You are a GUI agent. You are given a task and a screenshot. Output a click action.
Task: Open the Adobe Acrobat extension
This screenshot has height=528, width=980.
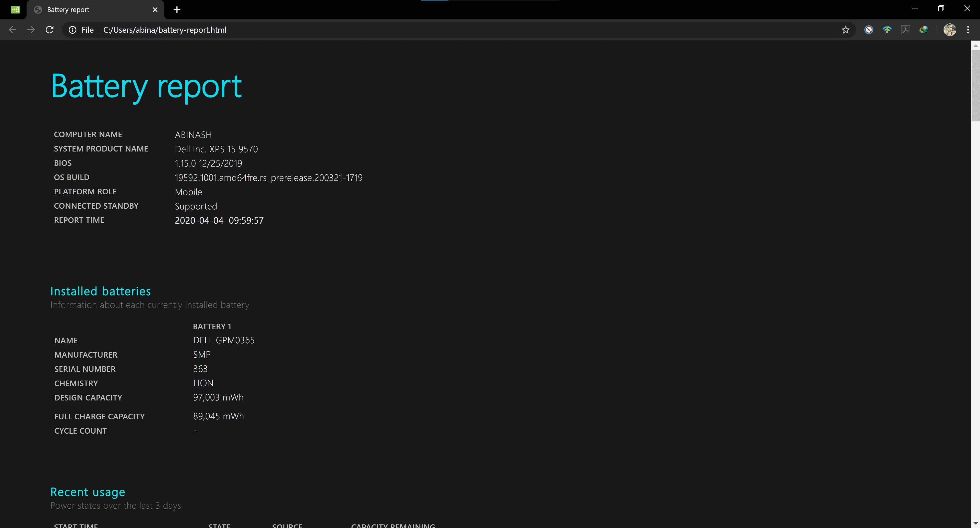906,30
